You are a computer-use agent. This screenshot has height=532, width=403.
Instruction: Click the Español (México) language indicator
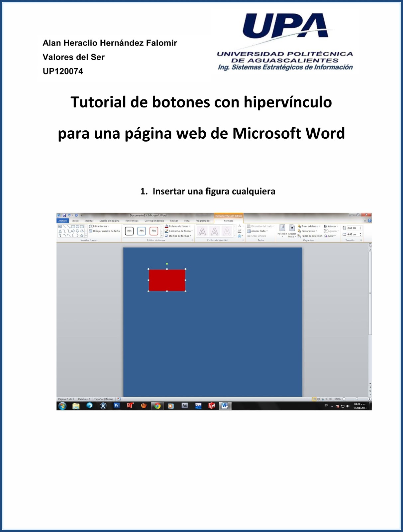point(104,399)
